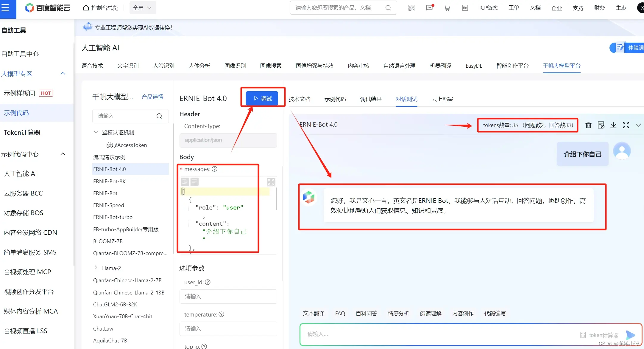Select ERNIE-Bot 4.0 from model list
644x349 pixels.
coord(110,169)
